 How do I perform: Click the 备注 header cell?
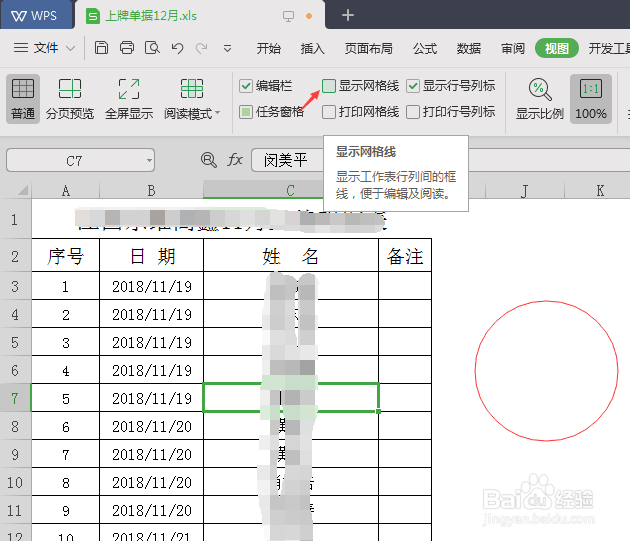tap(405, 256)
